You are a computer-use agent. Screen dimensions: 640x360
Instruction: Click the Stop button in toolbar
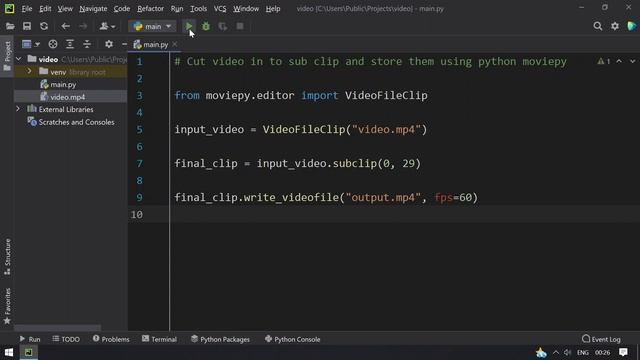tap(240, 27)
